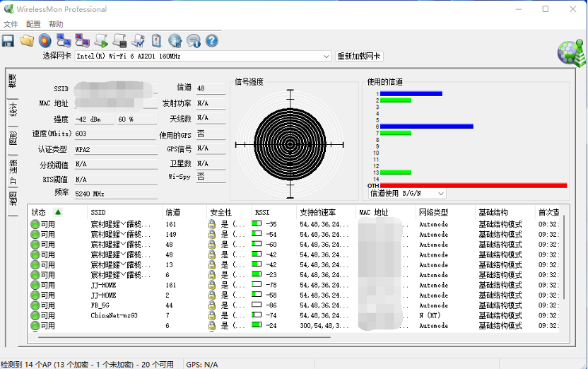Click the 重新加载网卡 button
This screenshot has height=369, width=588.
pos(359,57)
